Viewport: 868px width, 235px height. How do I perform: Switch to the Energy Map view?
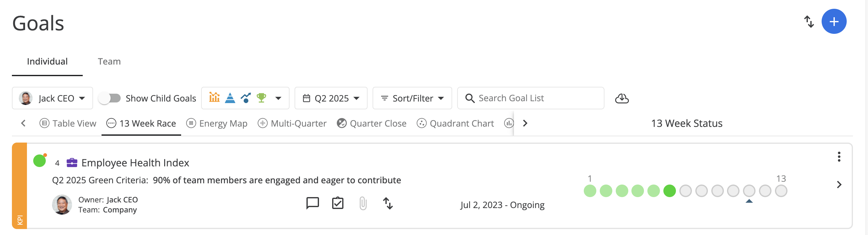217,123
